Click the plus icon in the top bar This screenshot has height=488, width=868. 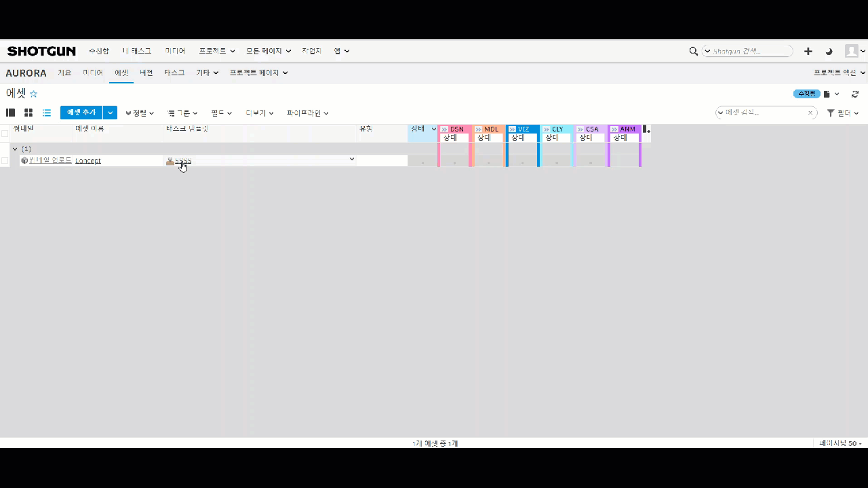tap(808, 51)
